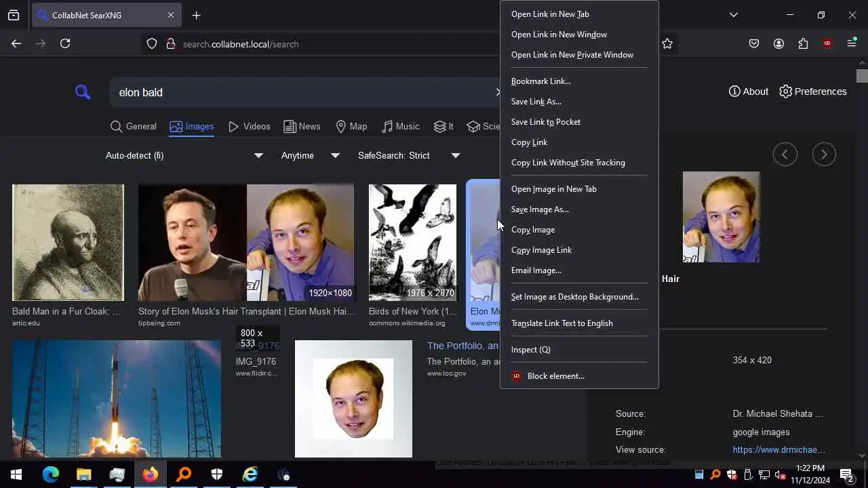Image resolution: width=868 pixels, height=488 pixels.
Task: Switch to the It search tab
Action: pyautogui.click(x=443, y=126)
